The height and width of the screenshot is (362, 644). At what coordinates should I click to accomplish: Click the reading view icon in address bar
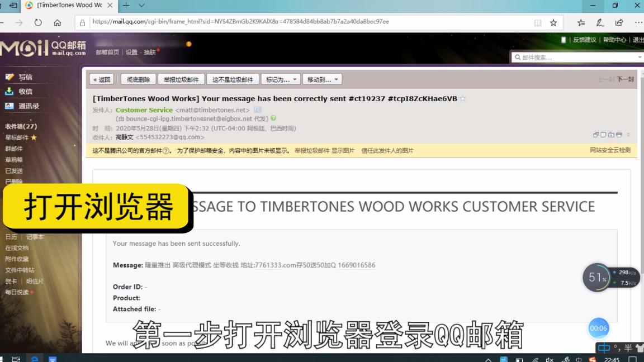pyautogui.click(x=538, y=22)
